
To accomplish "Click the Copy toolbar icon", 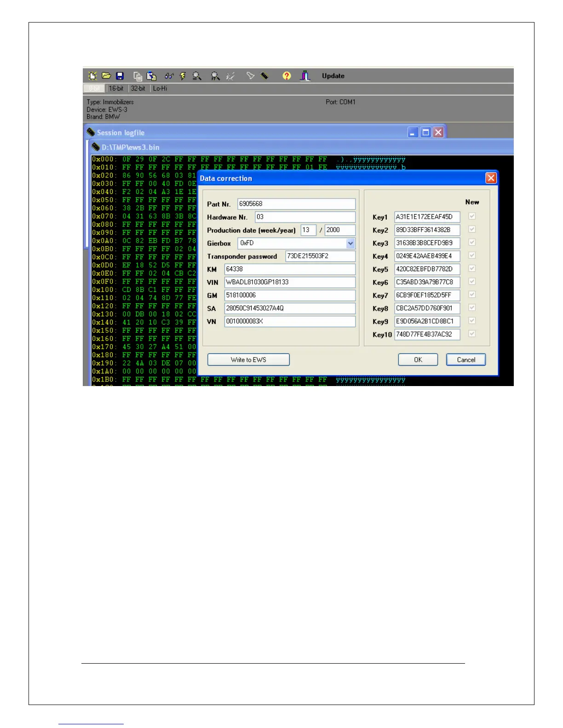I will [x=138, y=76].
